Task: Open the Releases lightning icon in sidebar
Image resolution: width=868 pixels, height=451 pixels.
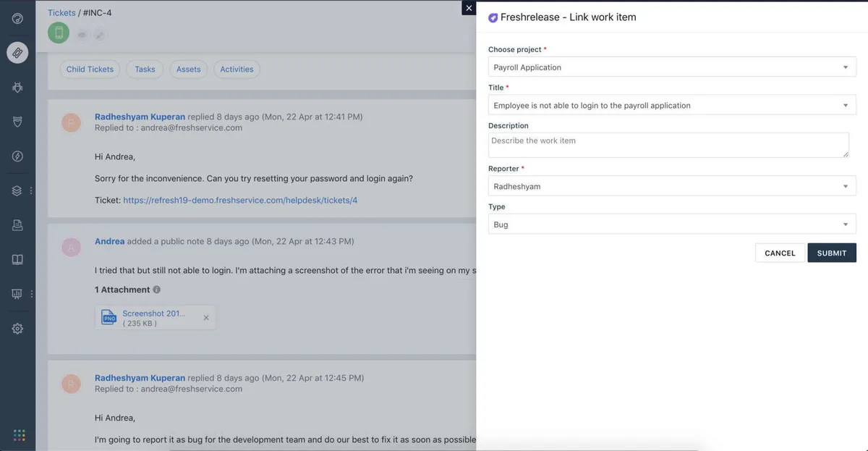Action: tap(17, 156)
